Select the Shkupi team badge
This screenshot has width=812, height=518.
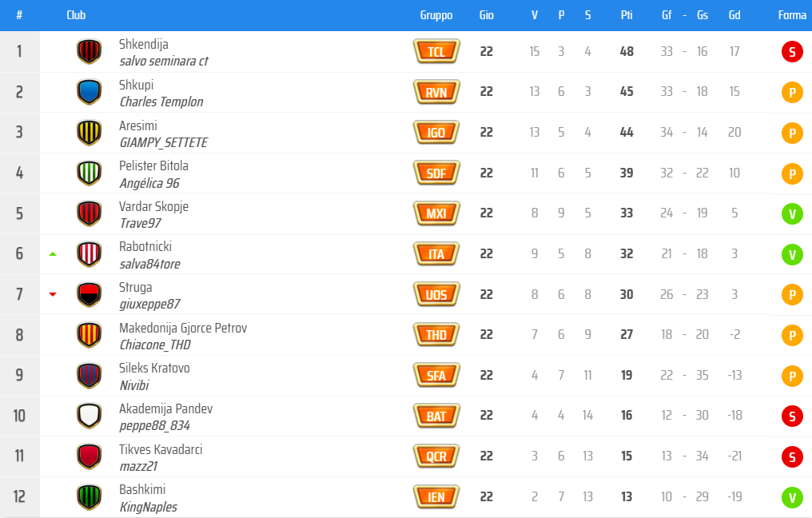89,91
